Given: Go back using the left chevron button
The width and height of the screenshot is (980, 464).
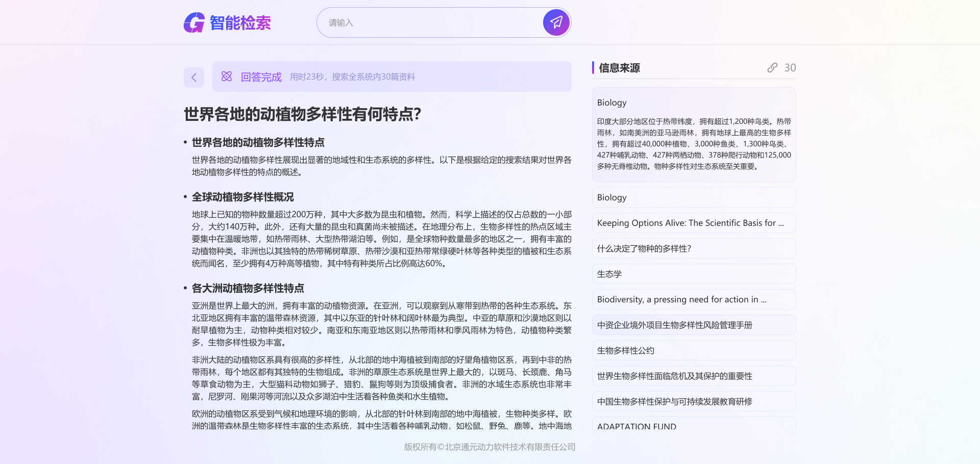Looking at the screenshot, I should click(x=194, y=78).
